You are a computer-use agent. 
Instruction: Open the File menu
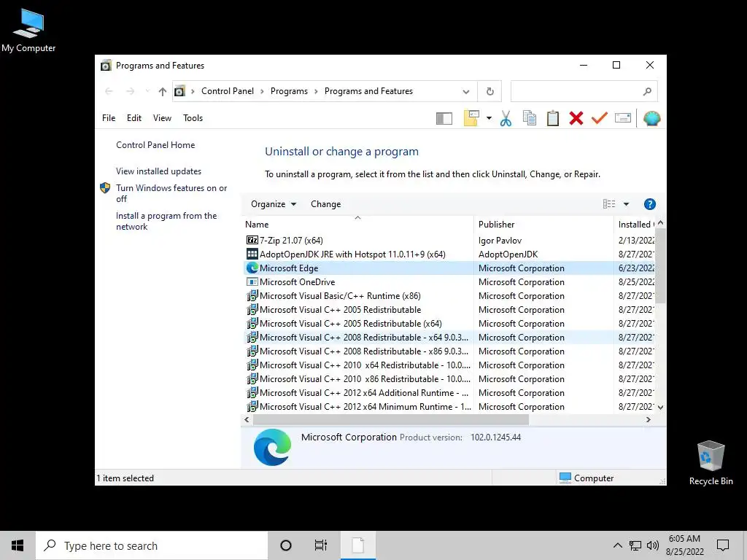click(109, 118)
